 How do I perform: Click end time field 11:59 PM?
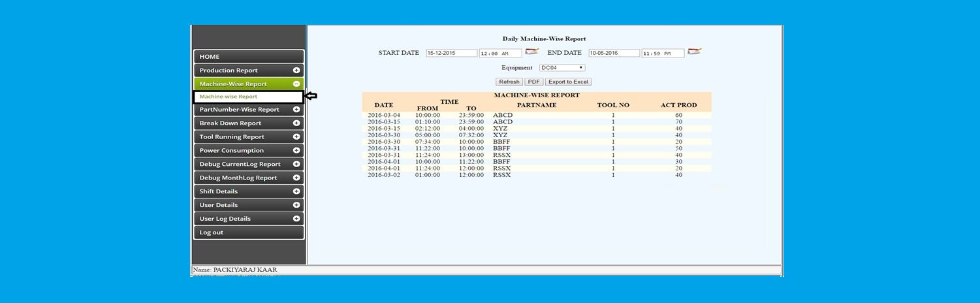[x=663, y=54]
